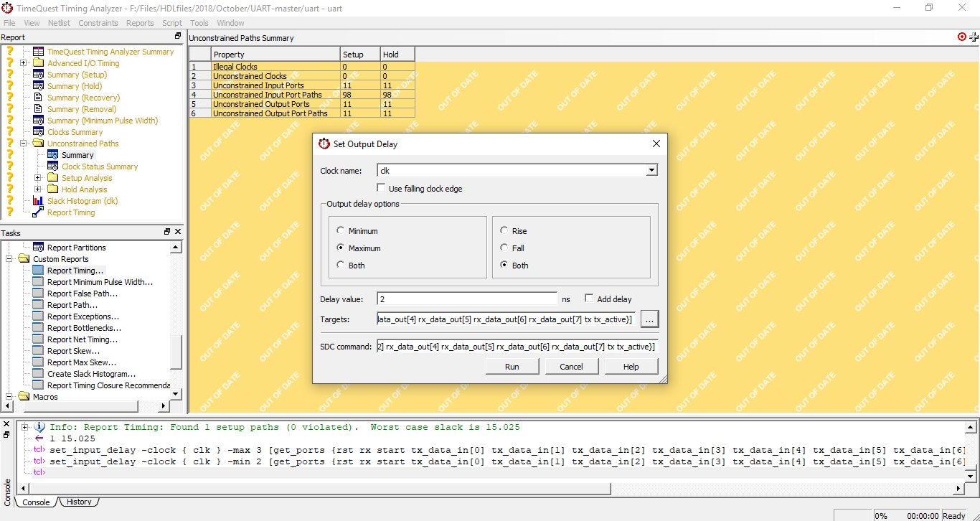Open the Reports menu

[x=140, y=23]
